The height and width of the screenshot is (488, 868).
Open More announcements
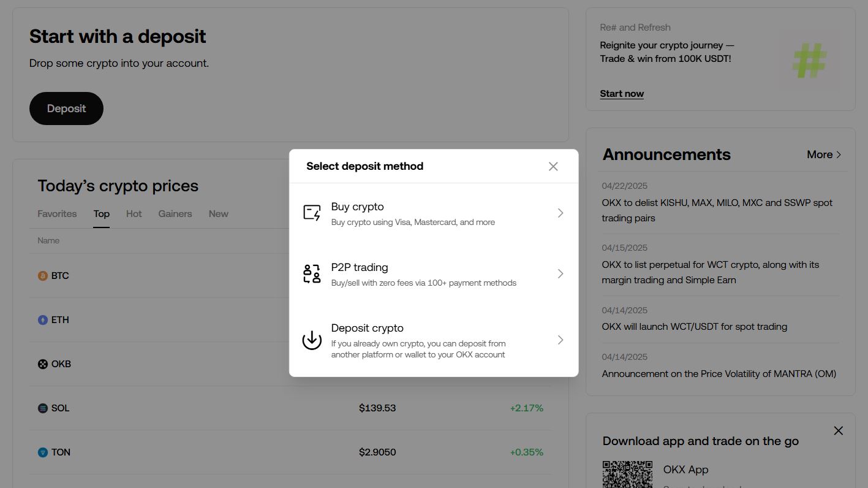[x=825, y=154]
